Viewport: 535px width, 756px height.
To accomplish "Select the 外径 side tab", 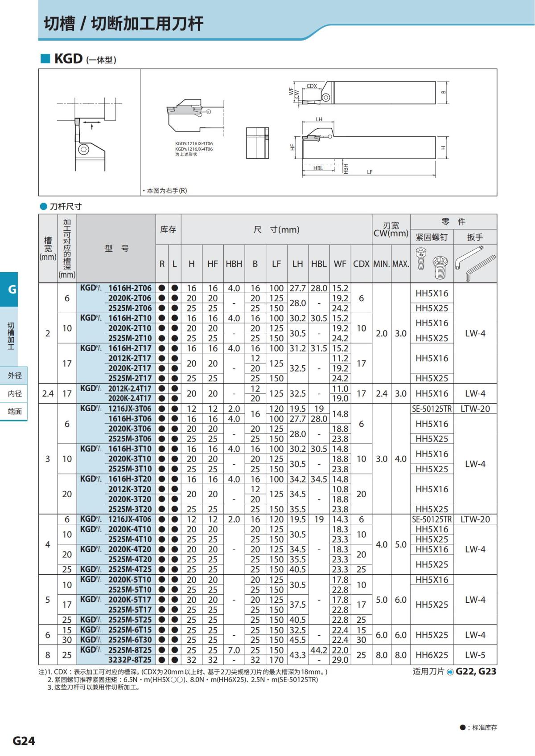I will click(x=14, y=376).
